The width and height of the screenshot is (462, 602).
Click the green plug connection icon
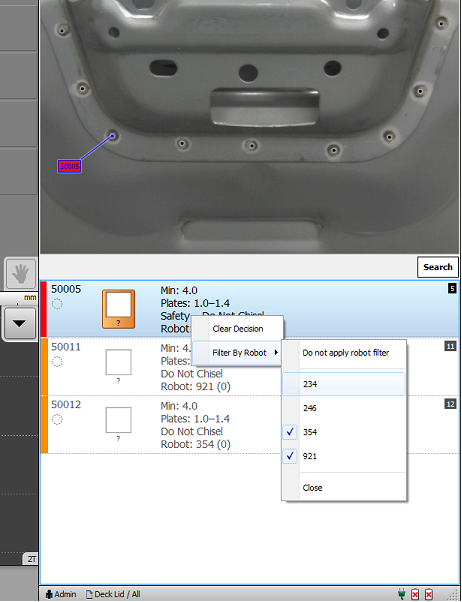tap(402, 594)
